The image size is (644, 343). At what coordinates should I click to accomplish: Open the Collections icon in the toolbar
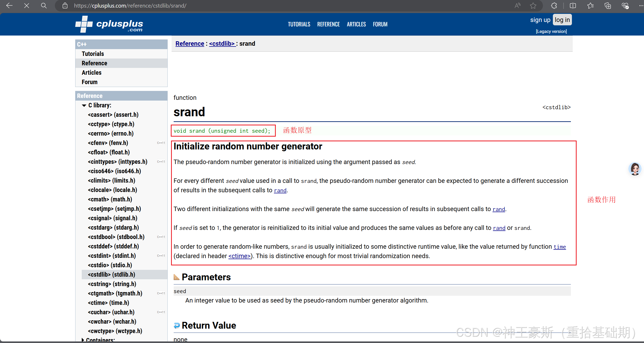click(608, 5)
